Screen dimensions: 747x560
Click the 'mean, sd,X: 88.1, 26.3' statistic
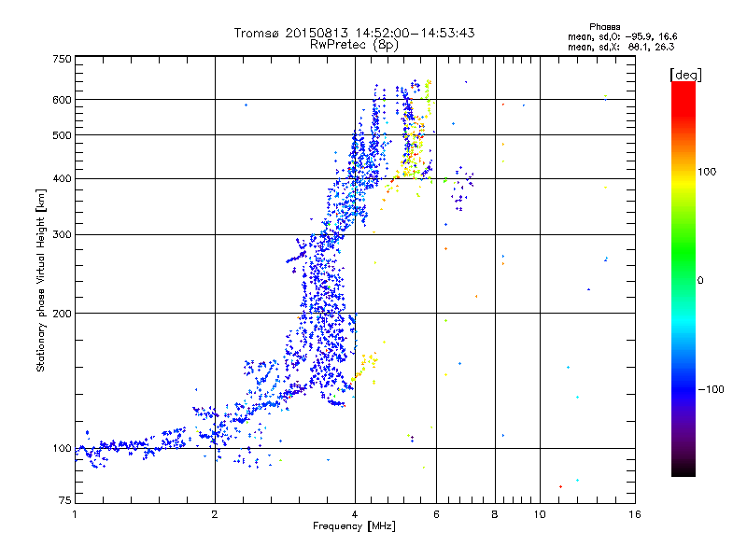(621, 47)
